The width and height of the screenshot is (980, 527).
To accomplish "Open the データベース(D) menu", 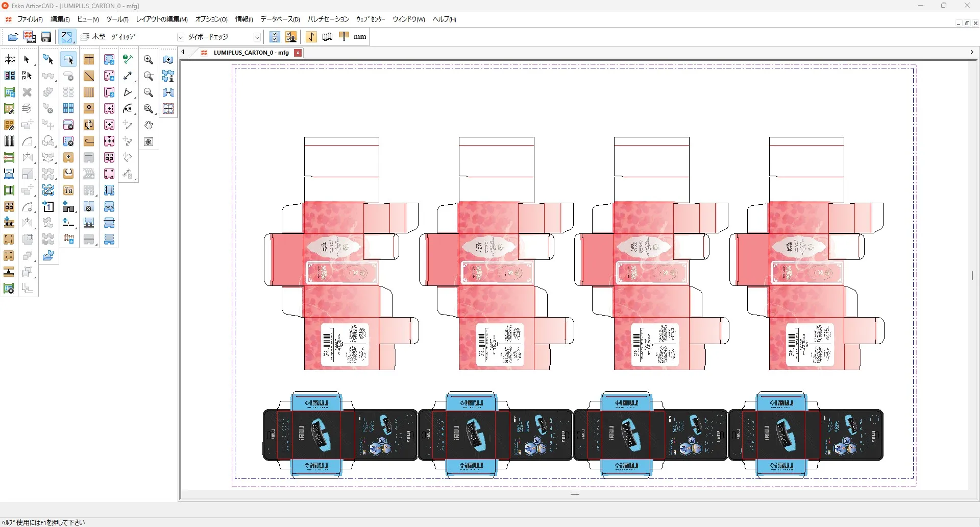I will pos(280,19).
